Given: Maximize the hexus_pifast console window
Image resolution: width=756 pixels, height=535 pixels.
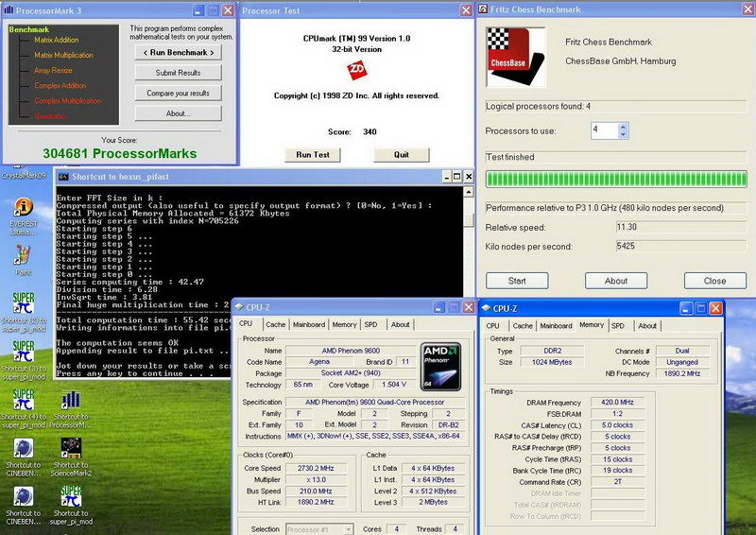Looking at the screenshot, I should [x=457, y=177].
